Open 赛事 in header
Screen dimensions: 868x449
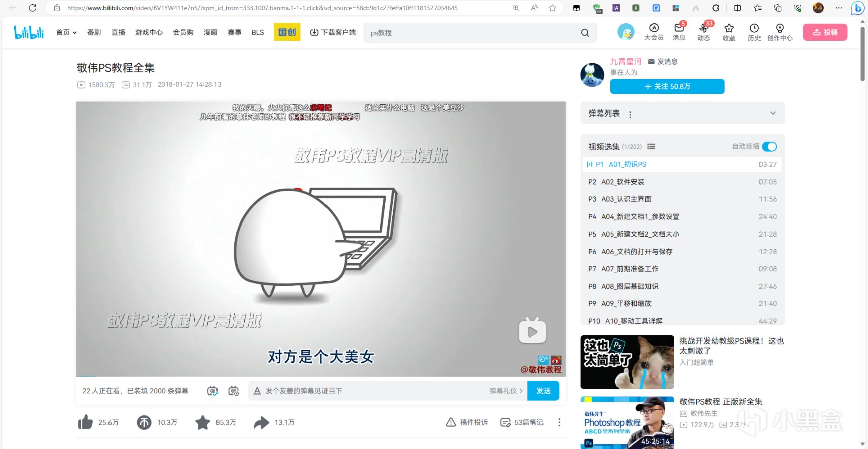tap(235, 32)
